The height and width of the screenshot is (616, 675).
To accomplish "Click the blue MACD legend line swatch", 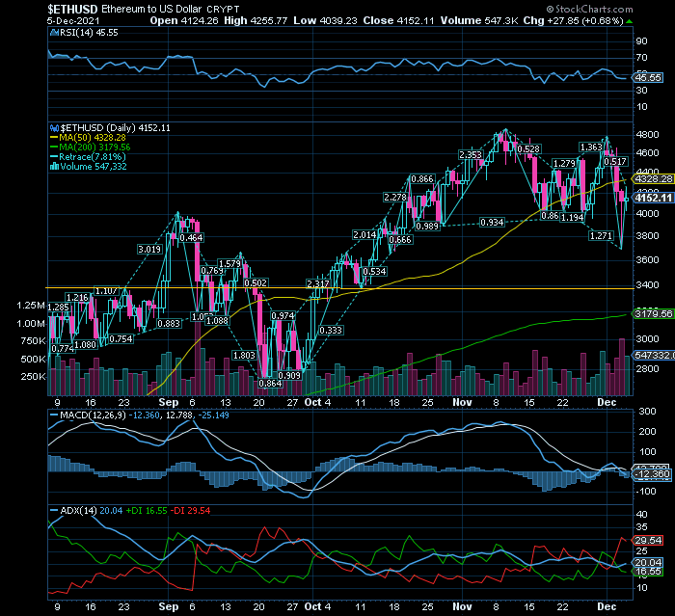I will coord(54,415).
